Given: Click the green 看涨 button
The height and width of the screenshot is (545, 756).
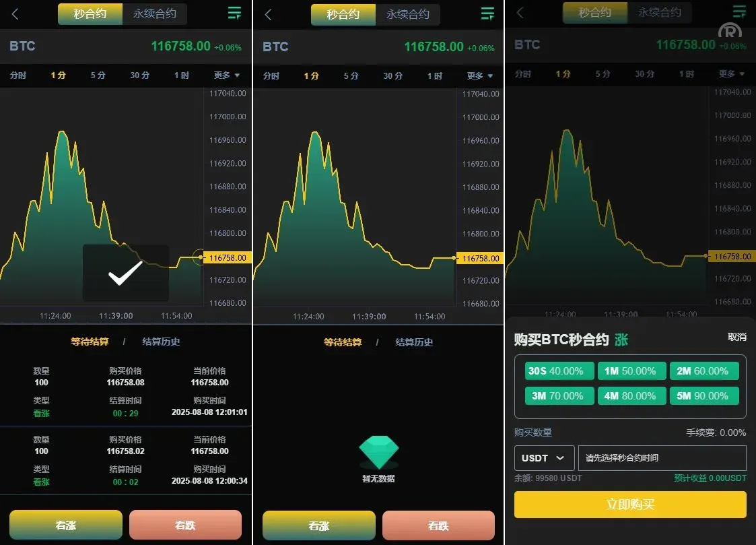Looking at the screenshot, I should [65, 525].
